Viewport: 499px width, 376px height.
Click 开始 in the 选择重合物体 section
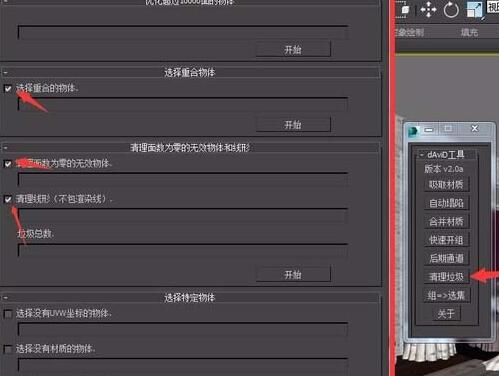coord(293,125)
